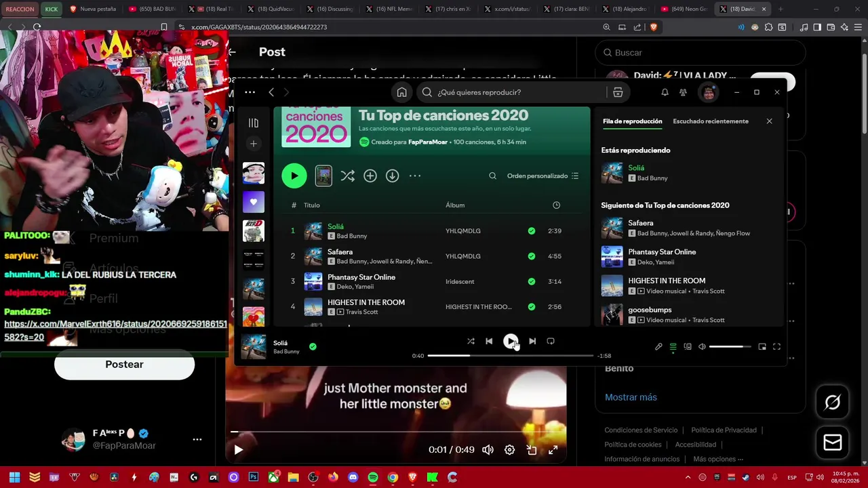Image resolution: width=868 pixels, height=488 pixels.
Task: Open Windows Start menu
Action: pos(14,477)
